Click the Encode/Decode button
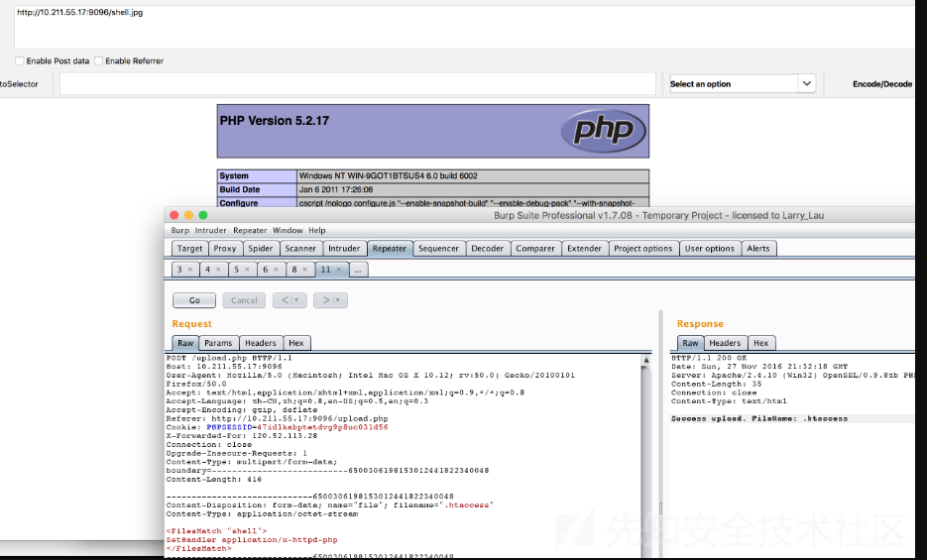Image resolution: width=927 pixels, height=560 pixels. 882,84
